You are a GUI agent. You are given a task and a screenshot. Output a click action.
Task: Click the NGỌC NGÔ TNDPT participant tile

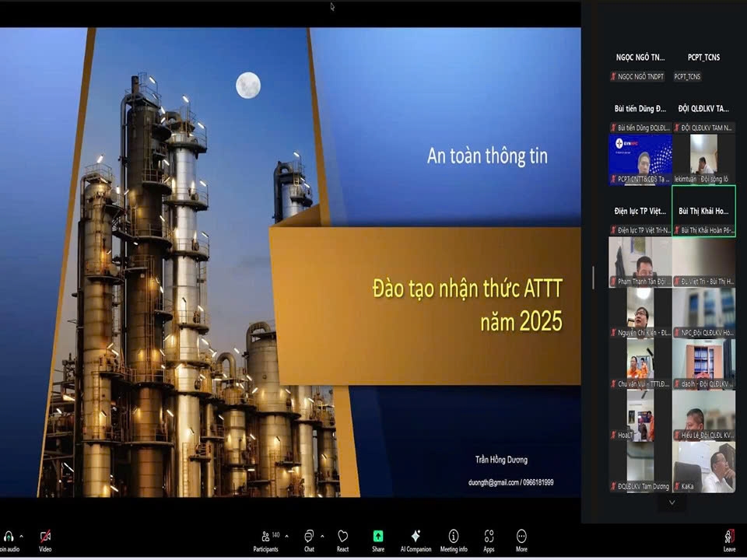point(640,66)
